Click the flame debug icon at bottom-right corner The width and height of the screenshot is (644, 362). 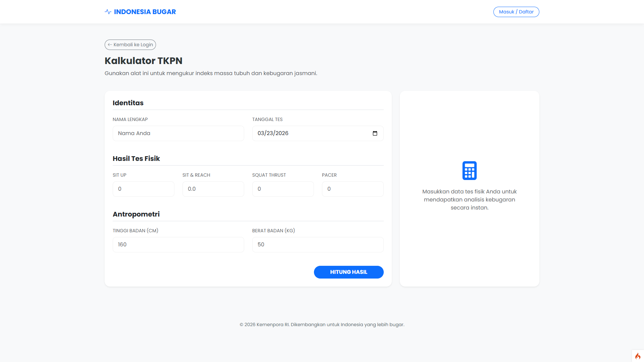click(x=638, y=356)
